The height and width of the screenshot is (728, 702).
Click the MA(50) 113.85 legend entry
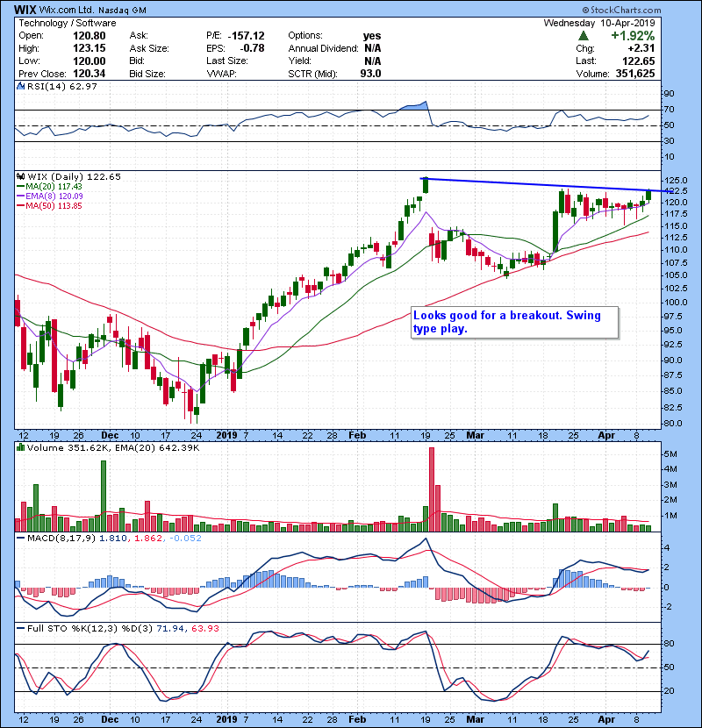pos(49,205)
